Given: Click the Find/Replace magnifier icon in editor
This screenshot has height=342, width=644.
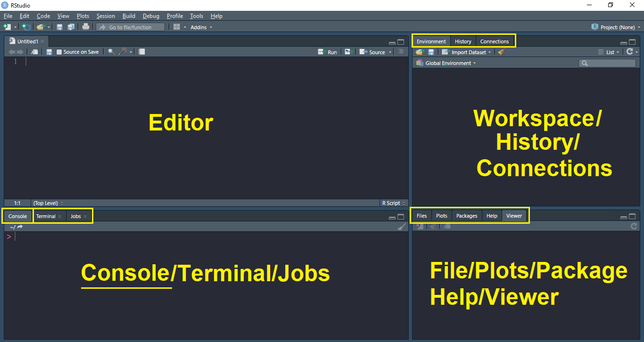Looking at the screenshot, I should tap(111, 52).
